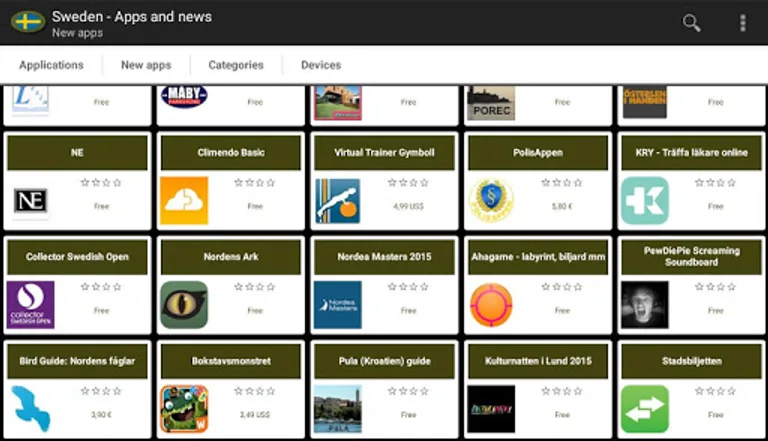Select the PolisAppen title header
Viewport: 768px width, 441px height.
538,153
